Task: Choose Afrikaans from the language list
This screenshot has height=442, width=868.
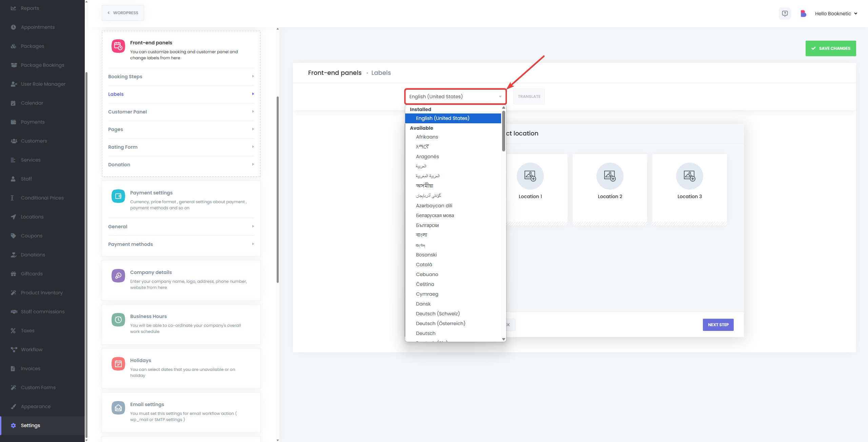Action: [453, 137]
